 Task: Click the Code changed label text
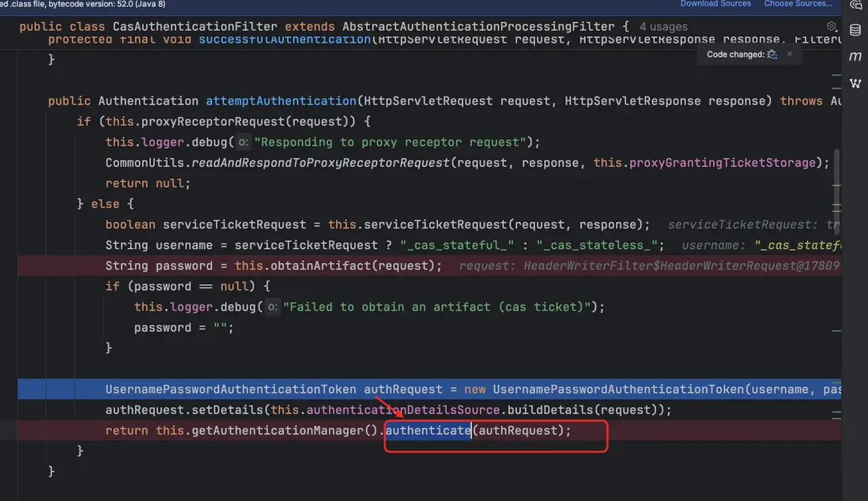coord(735,55)
